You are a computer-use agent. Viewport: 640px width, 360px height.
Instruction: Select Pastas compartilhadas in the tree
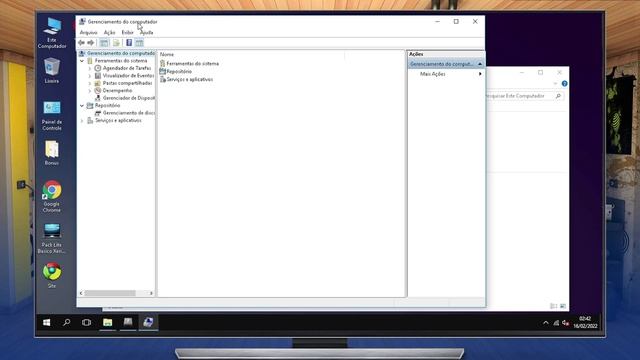127,83
